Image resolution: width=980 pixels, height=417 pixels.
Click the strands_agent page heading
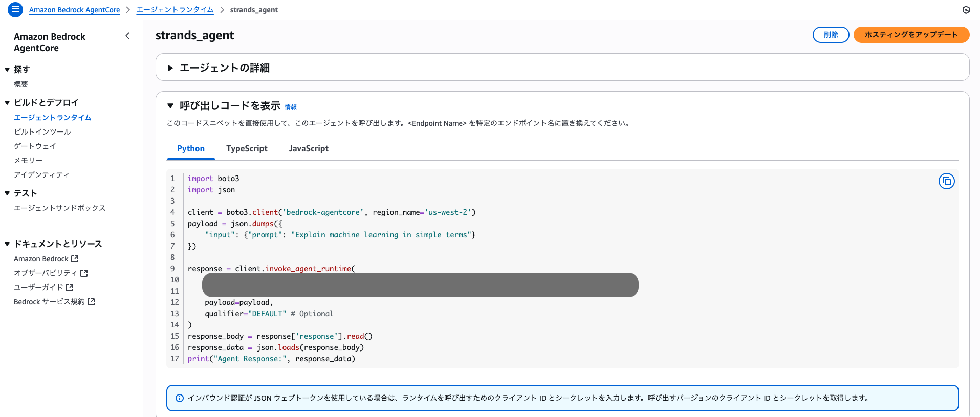tap(194, 35)
